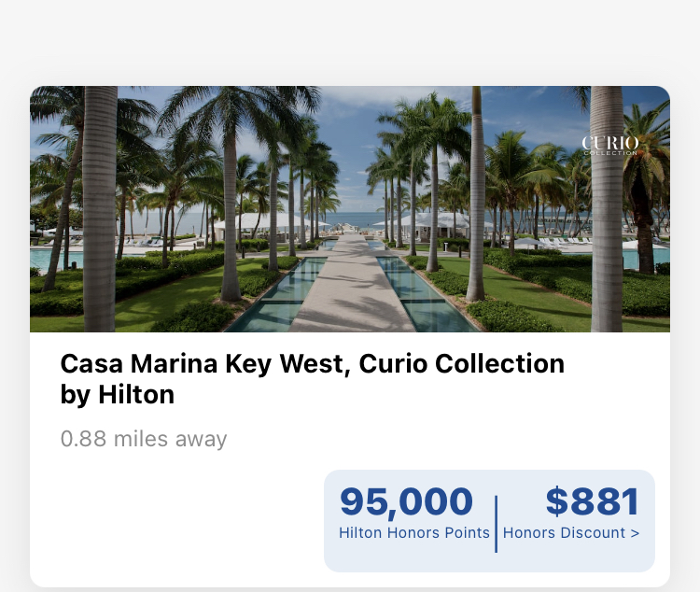Open the "Honors Discount" link
700x592 pixels.
[x=565, y=533]
